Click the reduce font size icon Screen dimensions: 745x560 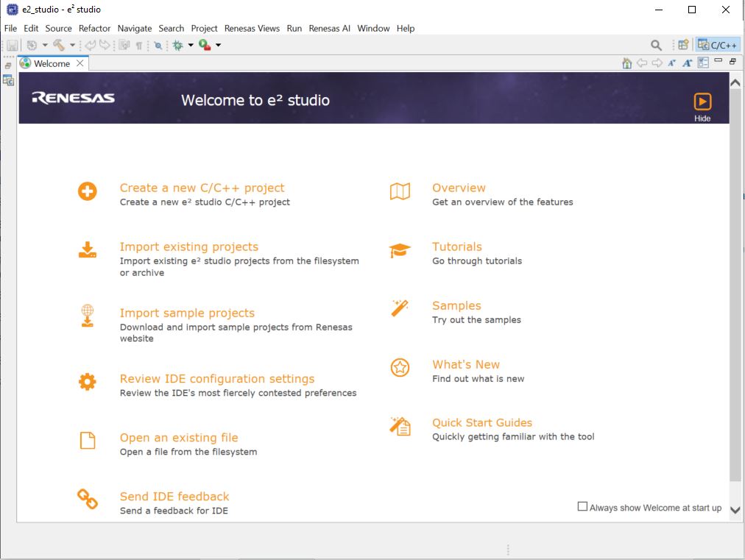pos(672,63)
